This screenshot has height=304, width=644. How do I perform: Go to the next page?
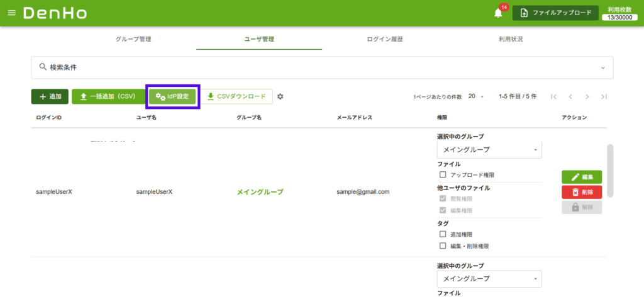pos(587,96)
